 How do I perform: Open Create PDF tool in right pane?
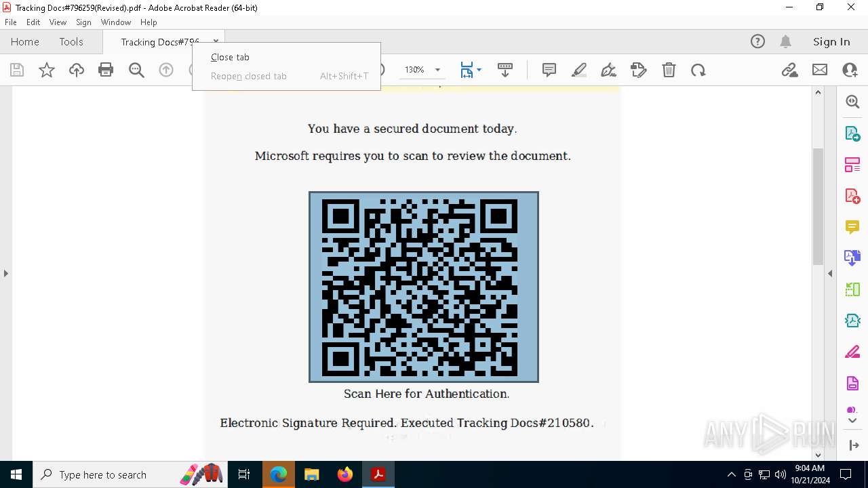[852, 195]
